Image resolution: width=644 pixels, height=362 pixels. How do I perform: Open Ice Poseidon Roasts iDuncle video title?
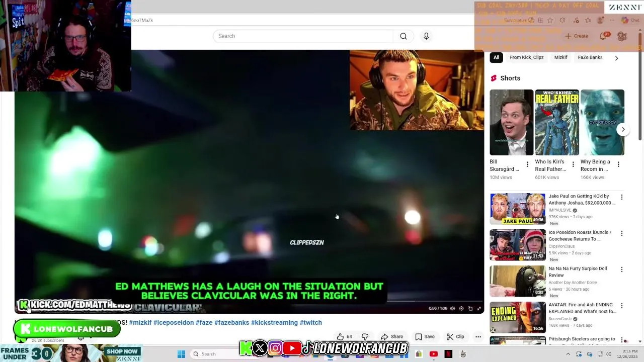pos(580,236)
